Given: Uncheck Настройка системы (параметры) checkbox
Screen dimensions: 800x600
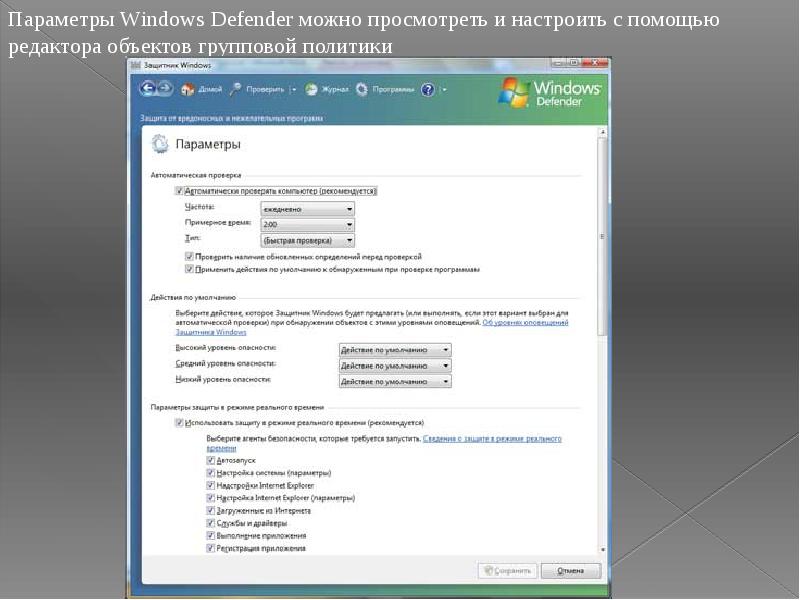Looking at the screenshot, I should click(210, 473).
